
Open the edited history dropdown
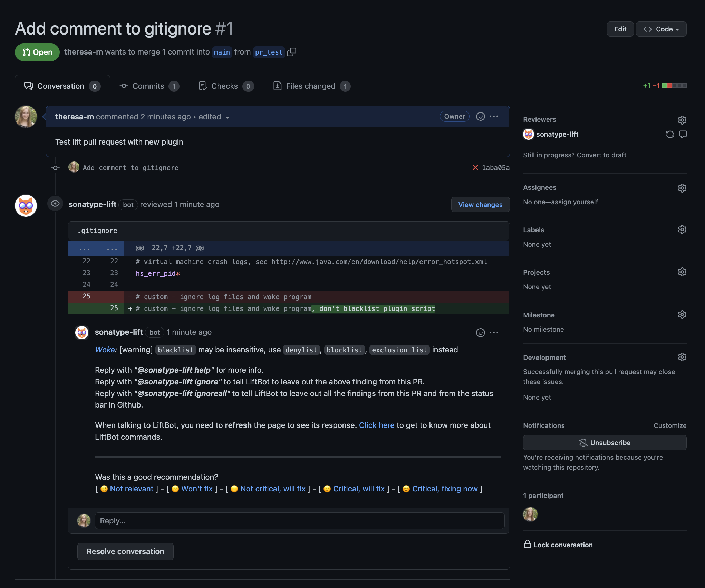click(x=228, y=117)
